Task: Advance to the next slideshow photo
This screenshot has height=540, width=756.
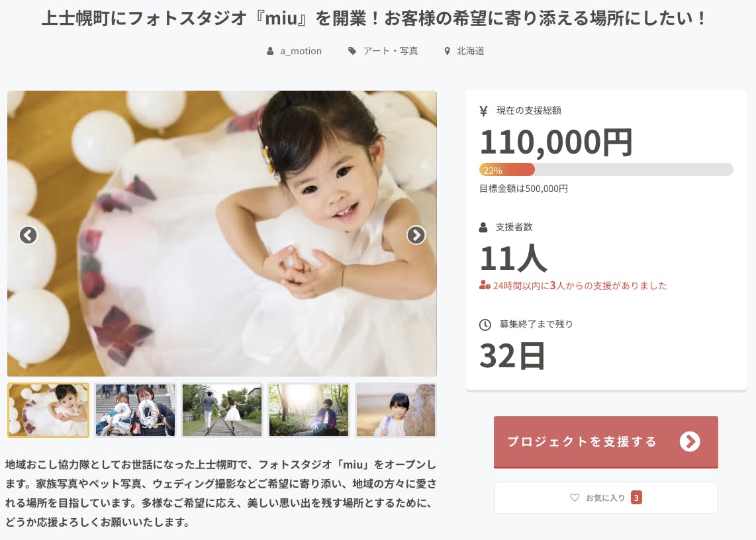Action: coord(416,235)
